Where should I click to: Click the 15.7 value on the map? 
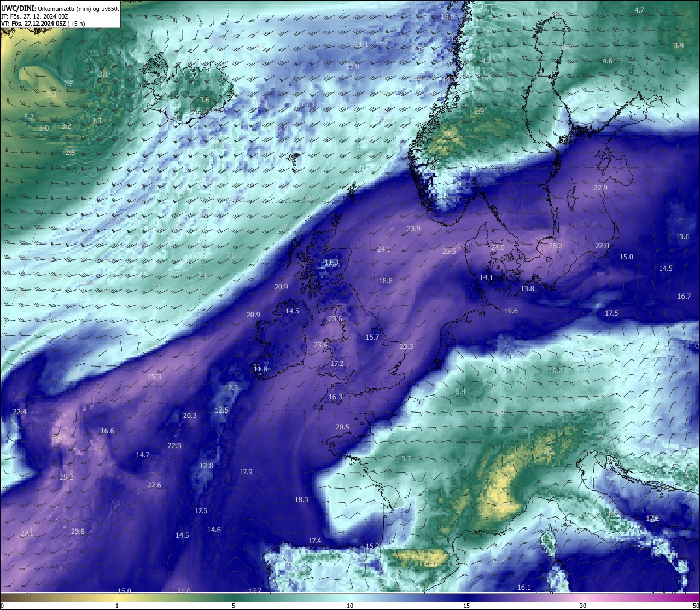click(x=372, y=338)
